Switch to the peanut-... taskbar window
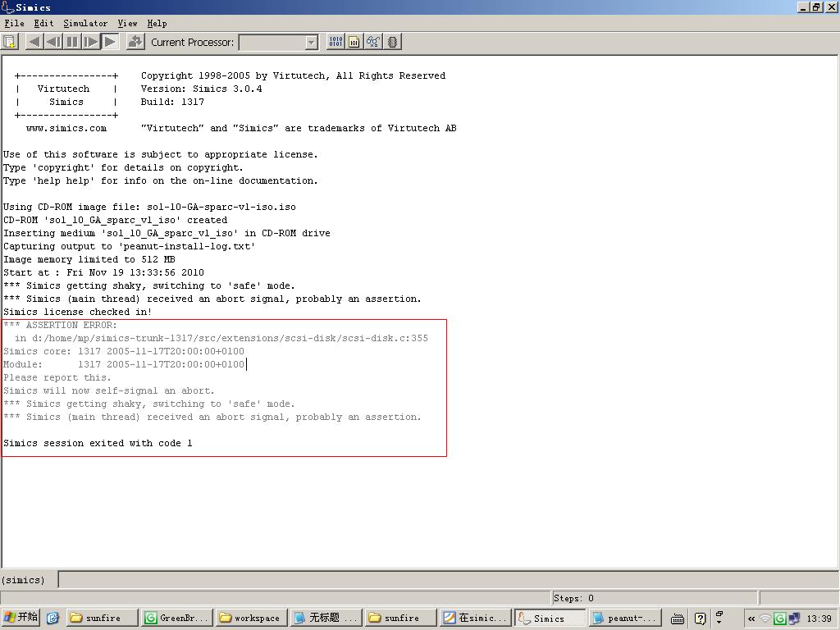 625,619
